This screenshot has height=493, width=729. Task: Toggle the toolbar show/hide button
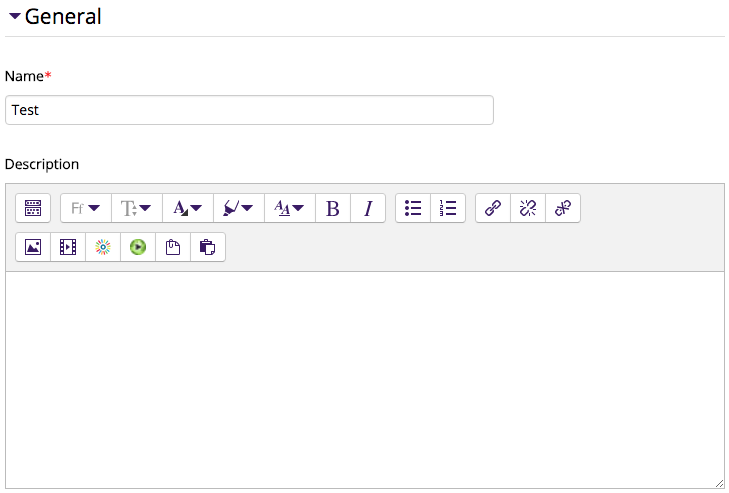[x=33, y=208]
